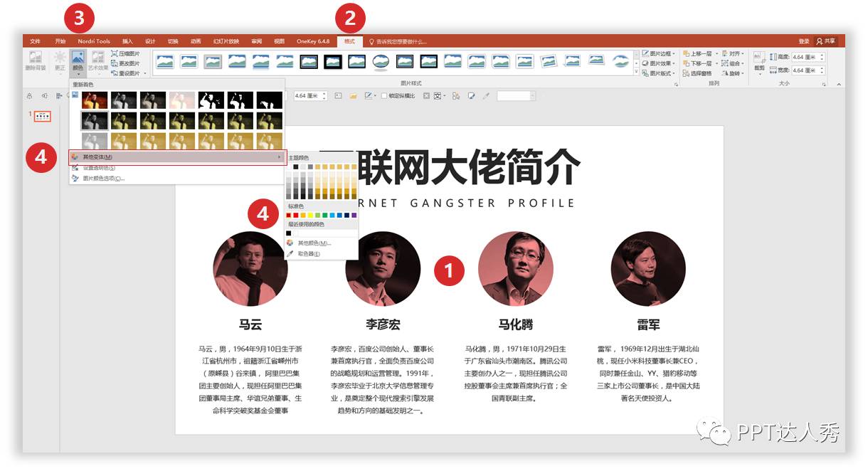Select the grayscale recolor thumbnail in first row

(x=124, y=100)
